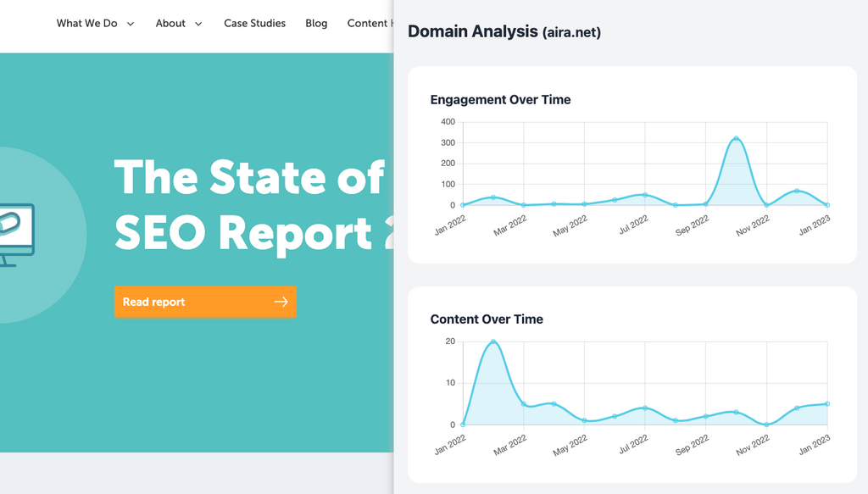The height and width of the screenshot is (494, 868).
Task: Click the partially hidden Content nav item
Action: (x=370, y=24)
